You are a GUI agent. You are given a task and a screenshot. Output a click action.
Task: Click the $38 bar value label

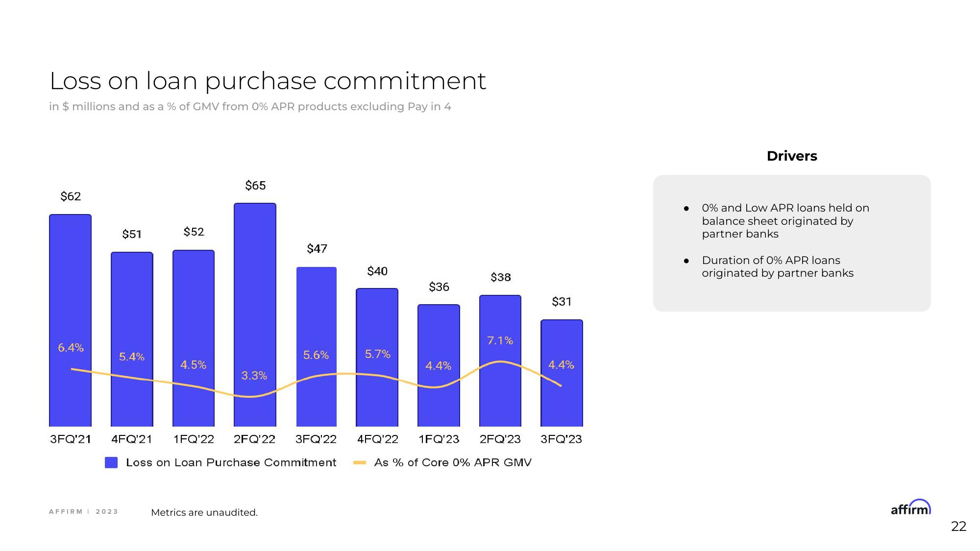coord(501,277)
